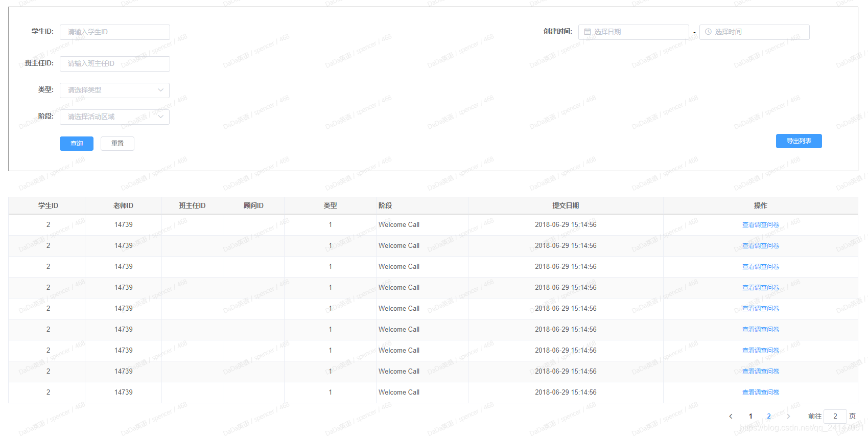Open the 选择时间 time picker field

(x=754, y=32)
